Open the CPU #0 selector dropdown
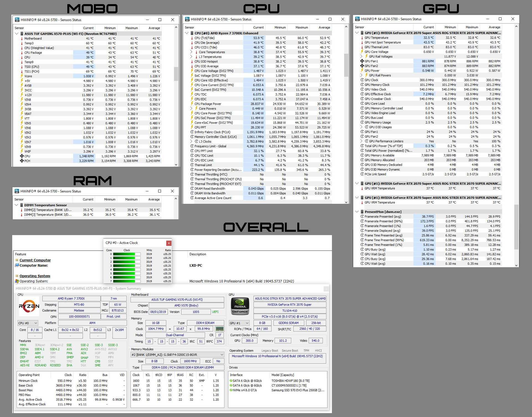The height and width of the screenshot is (417, 532). pos(28,323)
